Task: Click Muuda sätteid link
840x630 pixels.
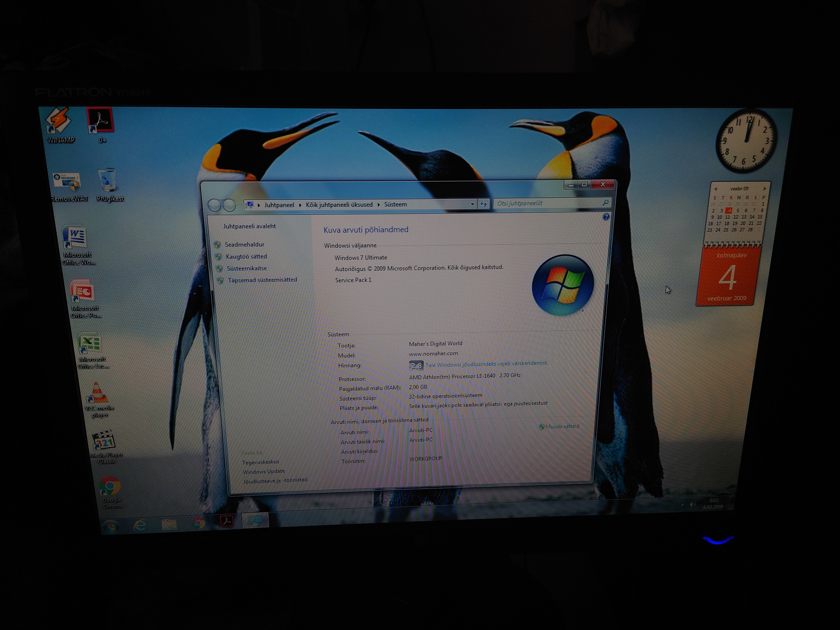Action: click(x=562, y=426)
